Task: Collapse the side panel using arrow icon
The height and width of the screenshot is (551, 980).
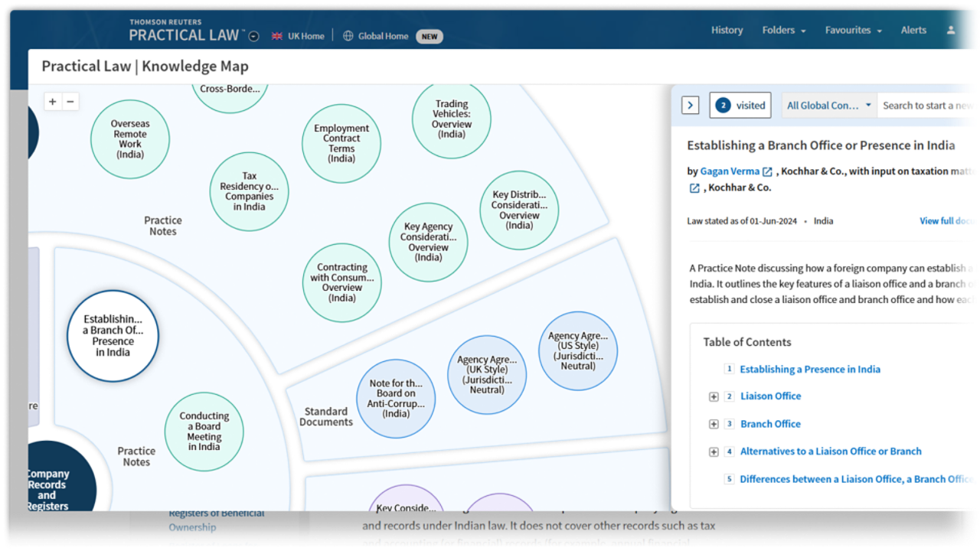Action: click(x=690, y=106)
